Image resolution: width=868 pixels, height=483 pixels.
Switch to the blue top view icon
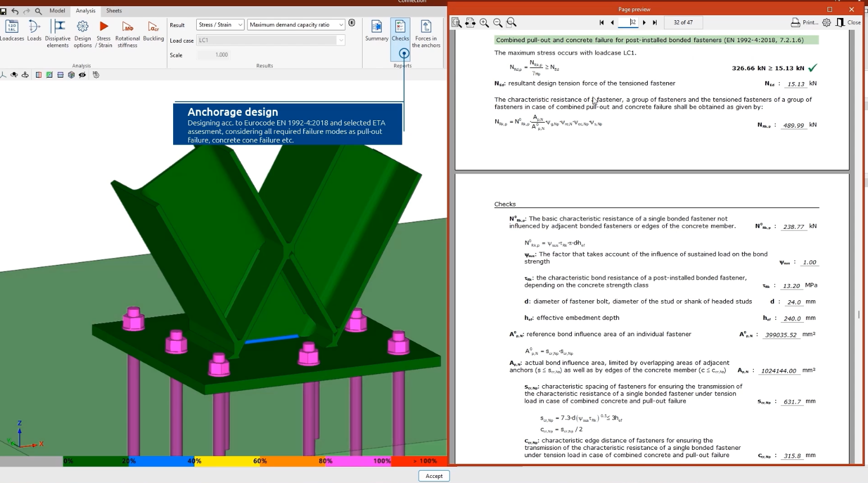click(60, 75)
